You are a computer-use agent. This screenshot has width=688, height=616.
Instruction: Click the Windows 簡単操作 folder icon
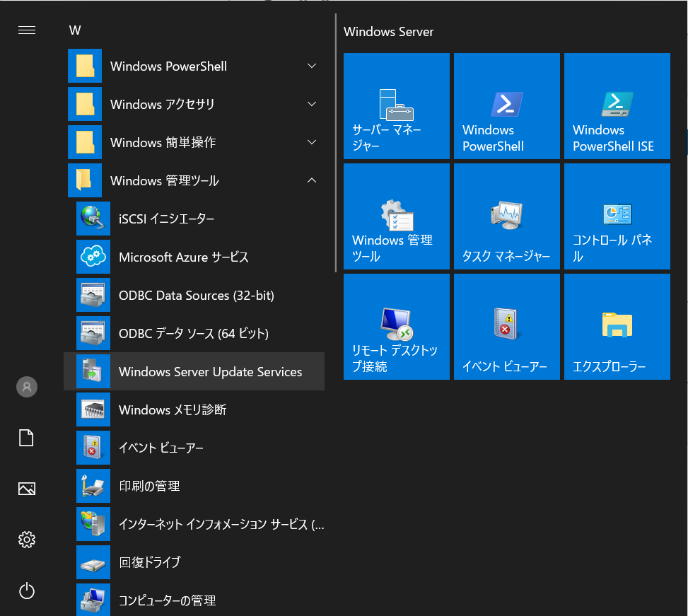coord(85,142)
